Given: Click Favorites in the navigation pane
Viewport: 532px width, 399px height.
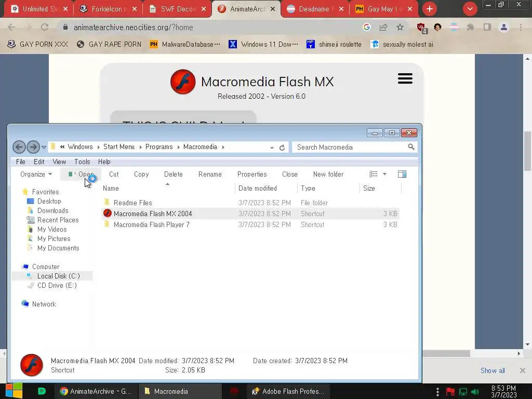Looking at the screenshot, I should click(x=46, y=192).
